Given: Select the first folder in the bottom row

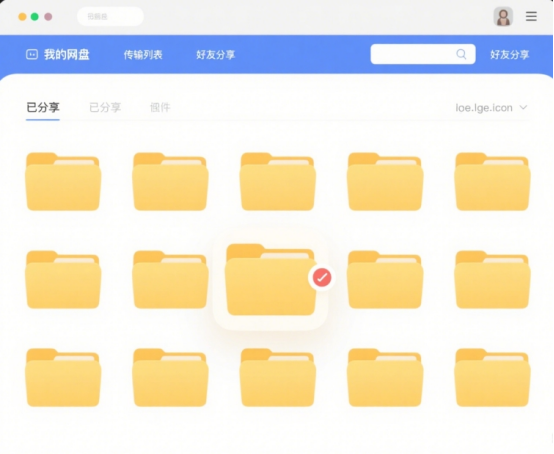Looking at the screenshot, I should click(63, 377).
